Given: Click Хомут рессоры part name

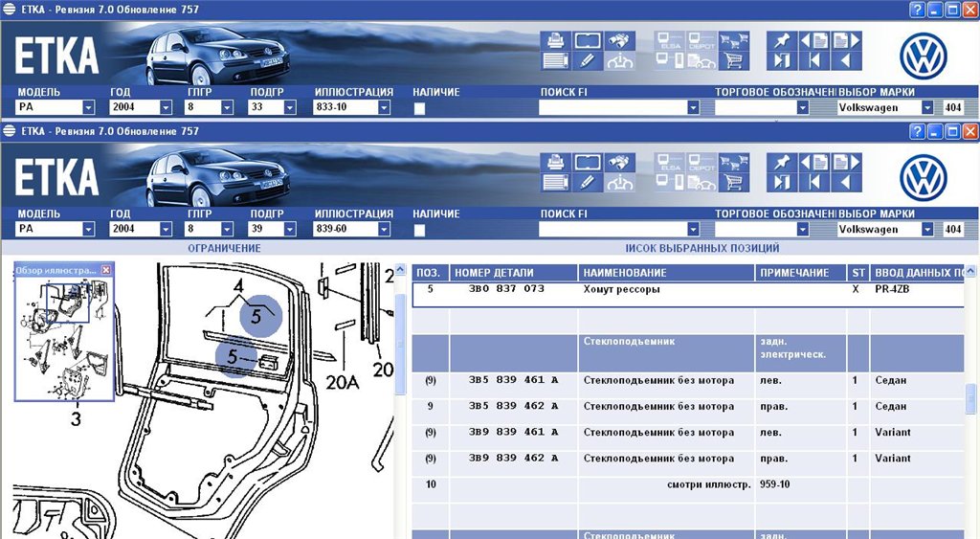Looking at the screenshot, I should tap(621, 289).
